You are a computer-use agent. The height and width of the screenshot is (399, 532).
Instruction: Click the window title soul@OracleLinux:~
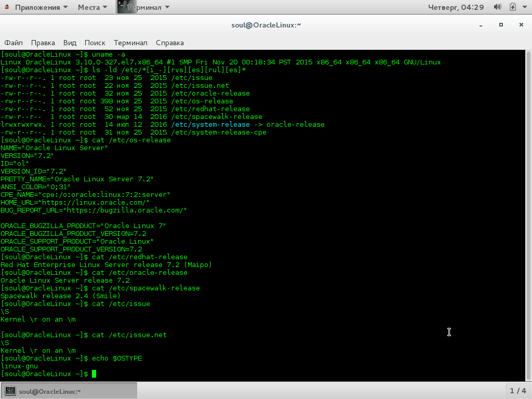tap(266, 25)
